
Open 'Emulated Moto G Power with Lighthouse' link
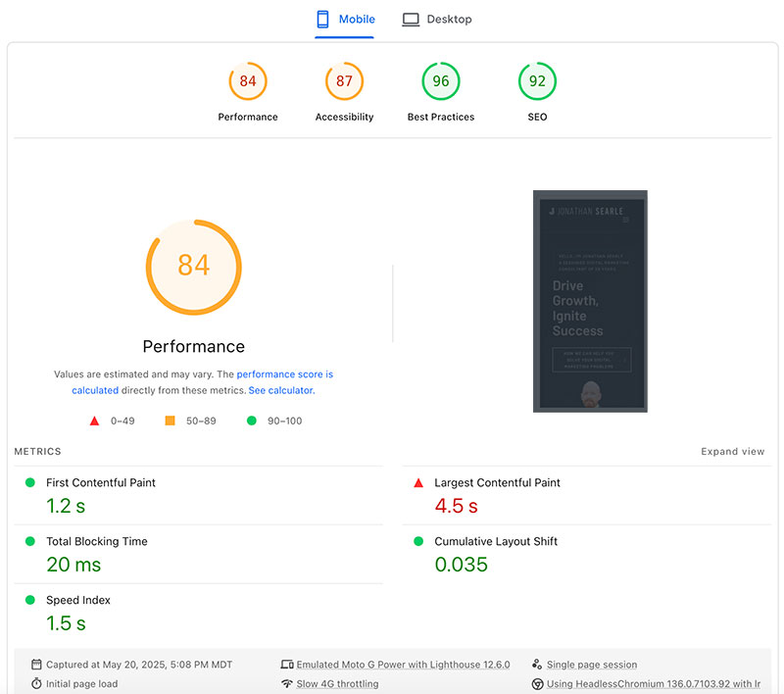click(x=403, y=665)
